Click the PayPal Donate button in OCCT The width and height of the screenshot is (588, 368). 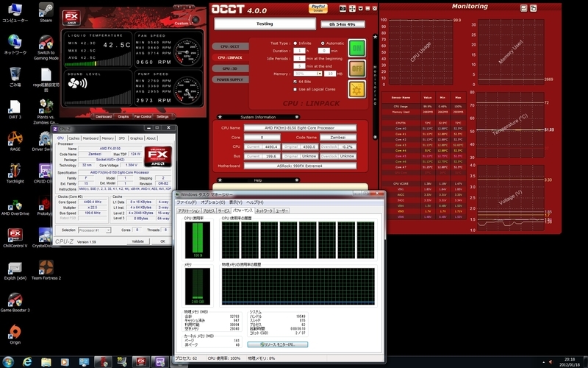318,8
